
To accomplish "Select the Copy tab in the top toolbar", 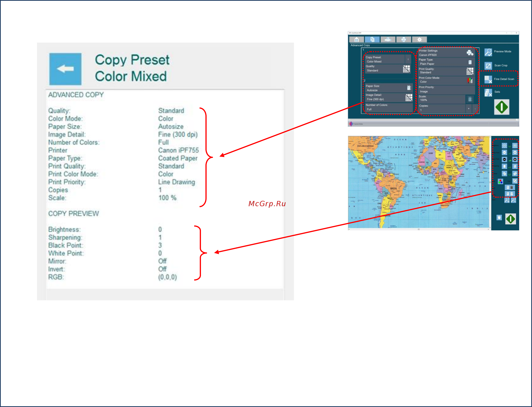I will (x=372, y=39).
